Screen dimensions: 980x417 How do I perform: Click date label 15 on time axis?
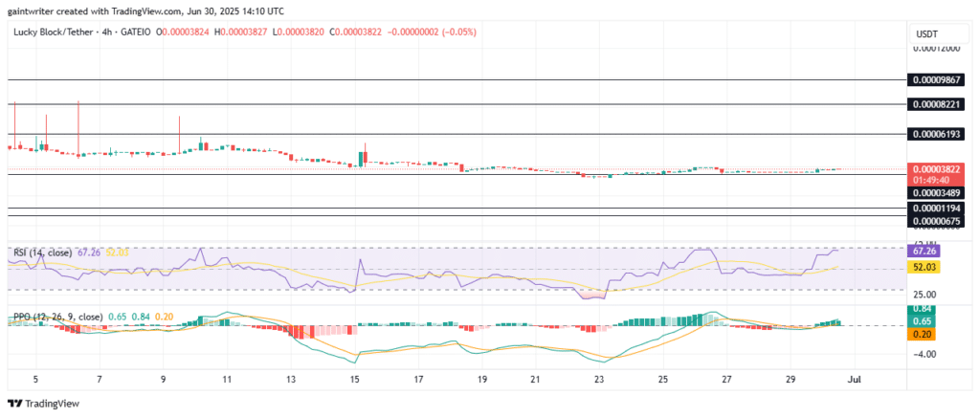[354, 379]
